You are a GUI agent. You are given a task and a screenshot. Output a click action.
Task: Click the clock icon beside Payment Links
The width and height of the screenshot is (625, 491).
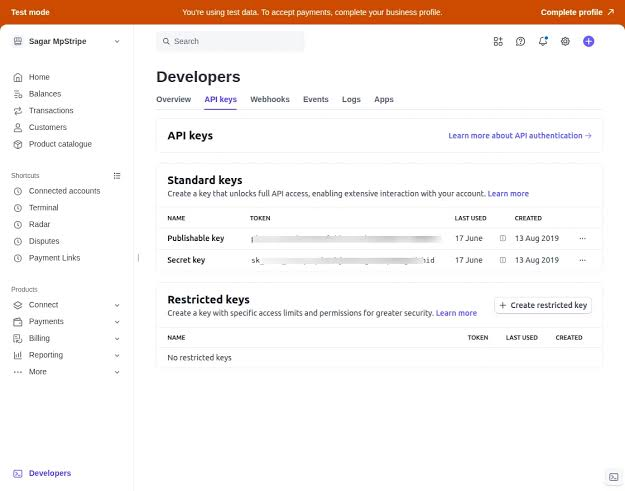18,258
